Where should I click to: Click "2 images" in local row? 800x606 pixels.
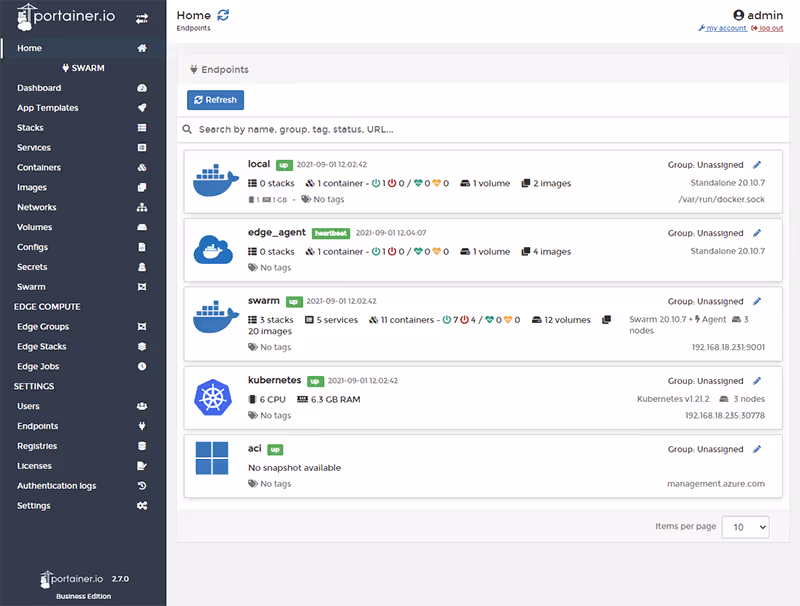(546, 183)
